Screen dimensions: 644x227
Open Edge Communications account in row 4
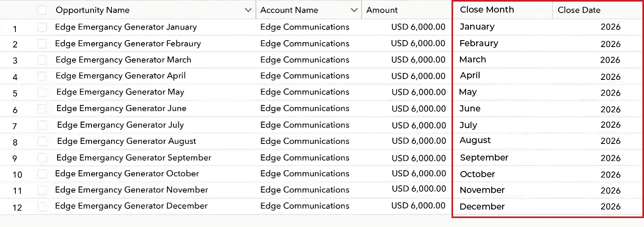[x=304, y=76]
